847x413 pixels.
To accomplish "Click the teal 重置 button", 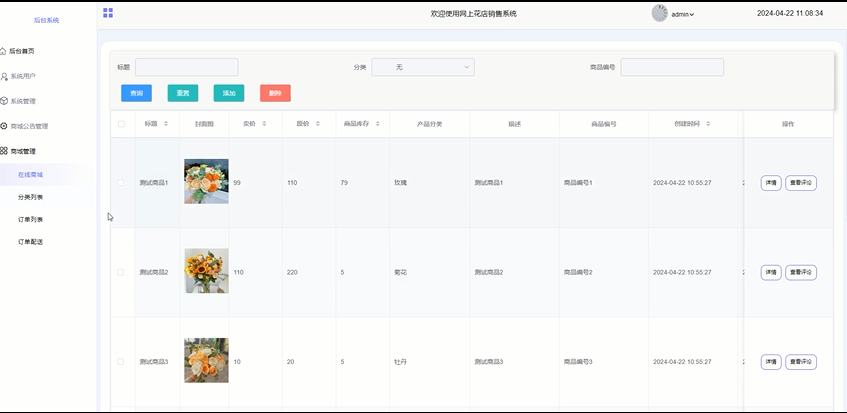I will pyautogui.click(x=183, y=93).
